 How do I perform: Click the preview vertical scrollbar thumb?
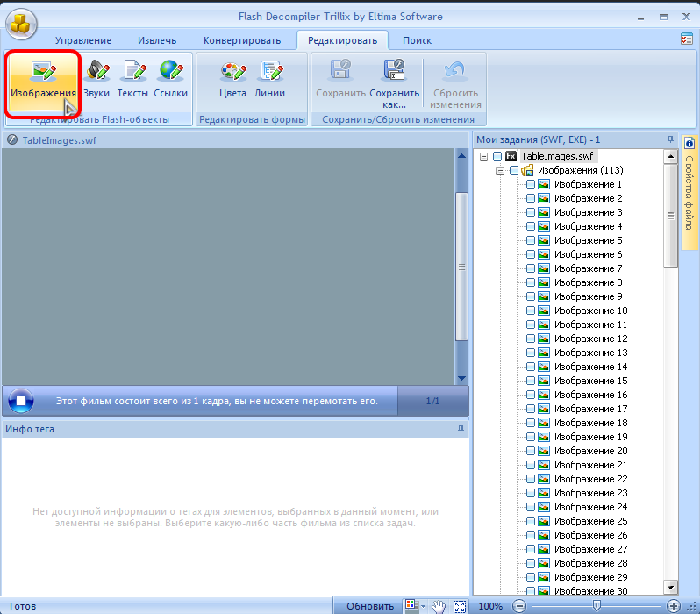pos(461,267)
